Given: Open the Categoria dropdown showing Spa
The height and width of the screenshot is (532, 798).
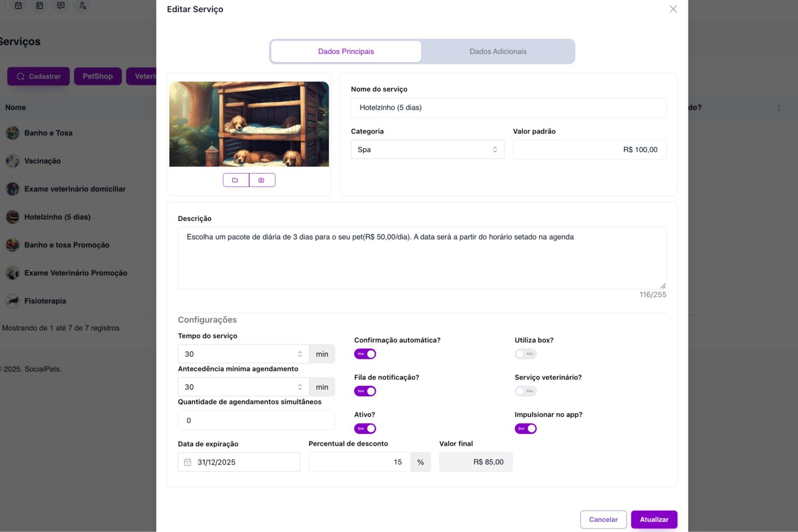Looking at the screenshot, I should click(x=427, y=150).
